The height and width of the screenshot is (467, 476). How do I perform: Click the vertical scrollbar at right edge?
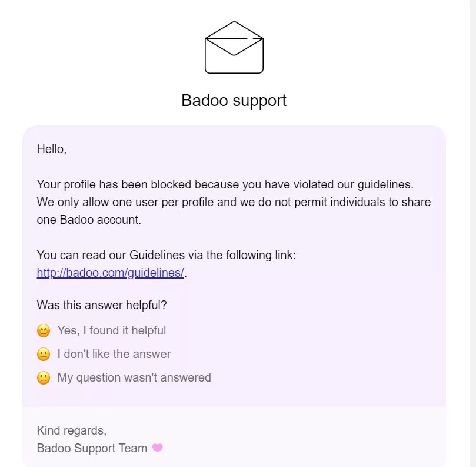click(472, 233)
